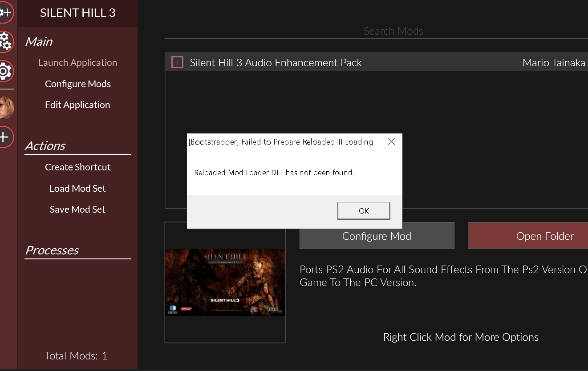The width and height of the screenshot is (588, 371).
Task: Click Launch Application in Main section
Action: 77,63
